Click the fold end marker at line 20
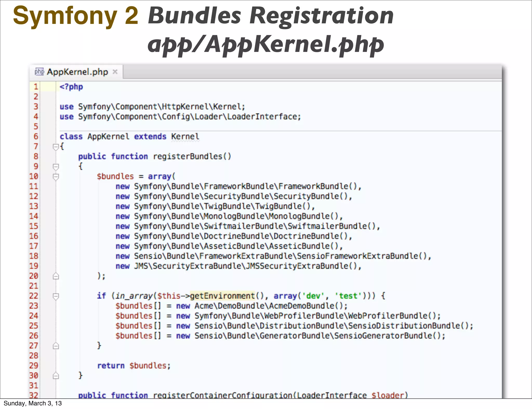 pyautogui.click(x=56, y=276)
